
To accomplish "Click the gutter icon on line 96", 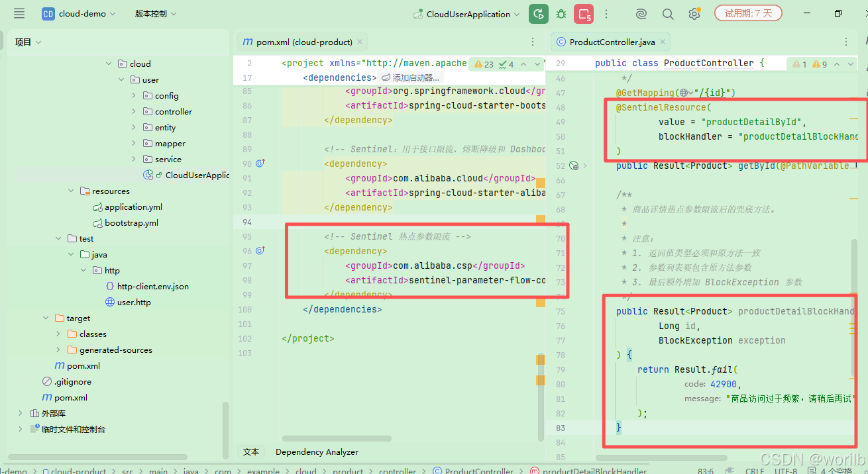I will pos(260,251).
